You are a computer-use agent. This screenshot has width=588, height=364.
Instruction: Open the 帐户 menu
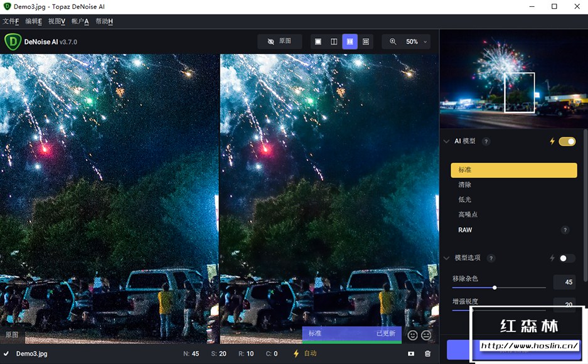pos(80,21)
